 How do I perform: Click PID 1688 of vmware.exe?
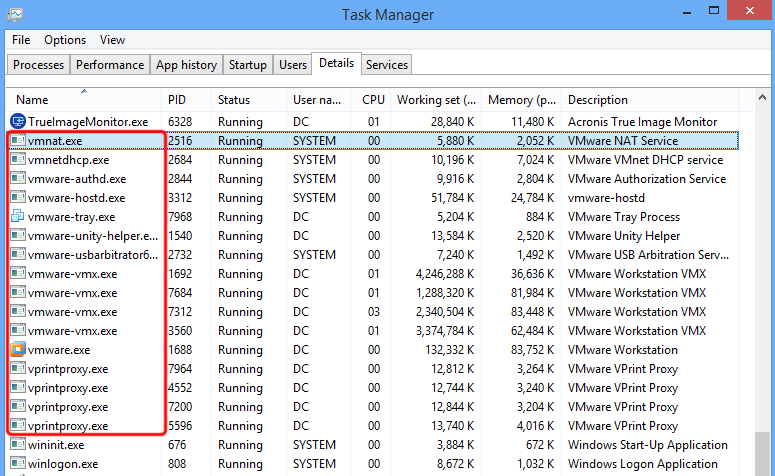pos(180,350)
